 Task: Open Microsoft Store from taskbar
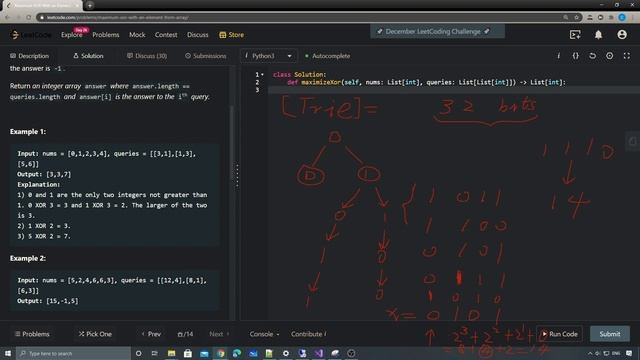coord(188,353)
